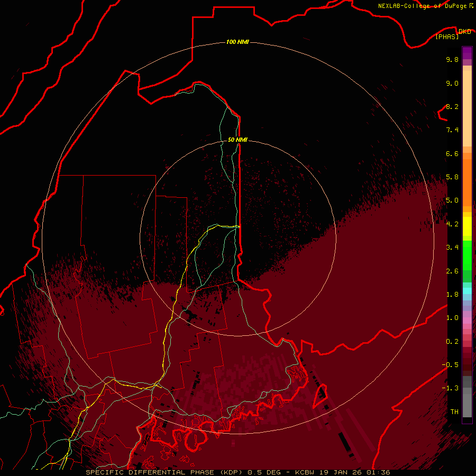Click the SPECIFIC DIFFERENTIAL PHASE caption text
Viewport: 476px width, 476px height.
coord(150,472)
